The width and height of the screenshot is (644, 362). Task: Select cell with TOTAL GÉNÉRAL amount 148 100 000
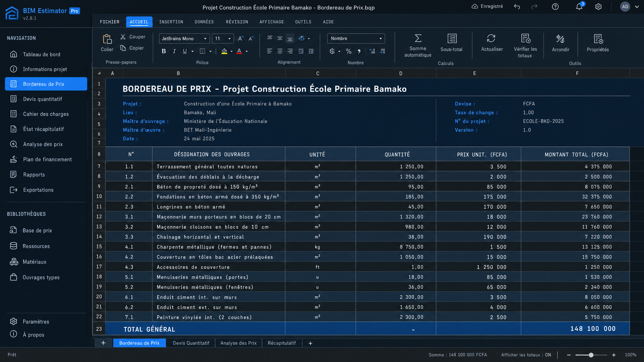[x=575, y=329]
